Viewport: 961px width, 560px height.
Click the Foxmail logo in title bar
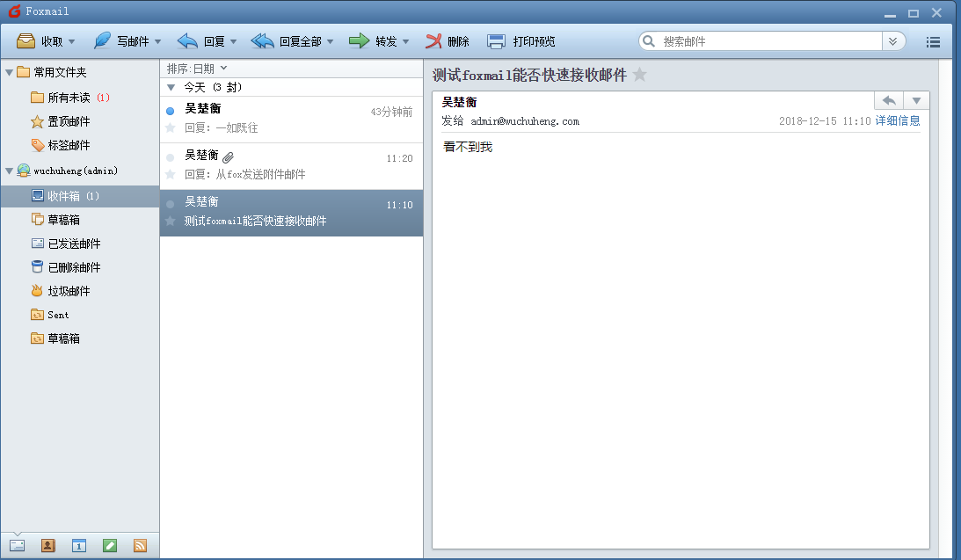click(14, 11)
